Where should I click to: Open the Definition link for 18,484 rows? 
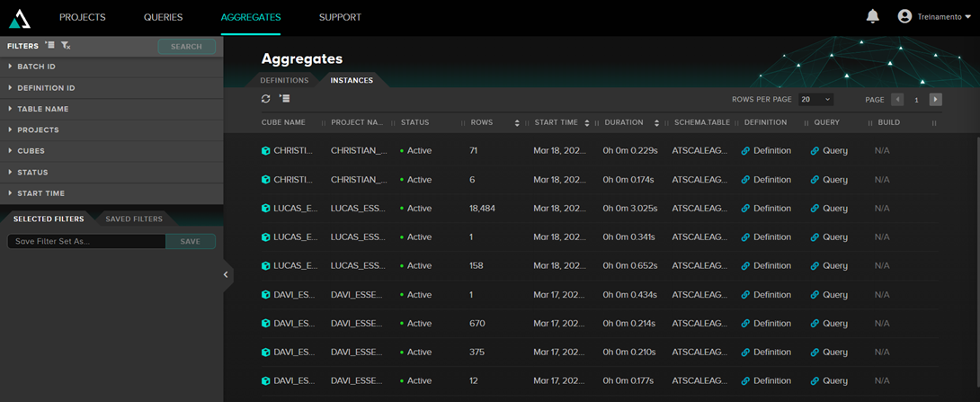pos(766,209)
